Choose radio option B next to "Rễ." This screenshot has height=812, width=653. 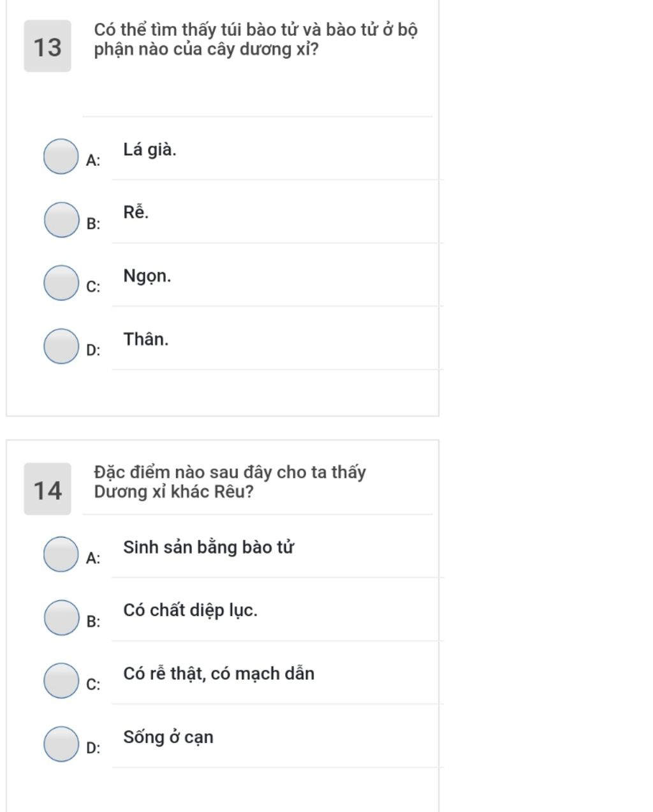61,219
